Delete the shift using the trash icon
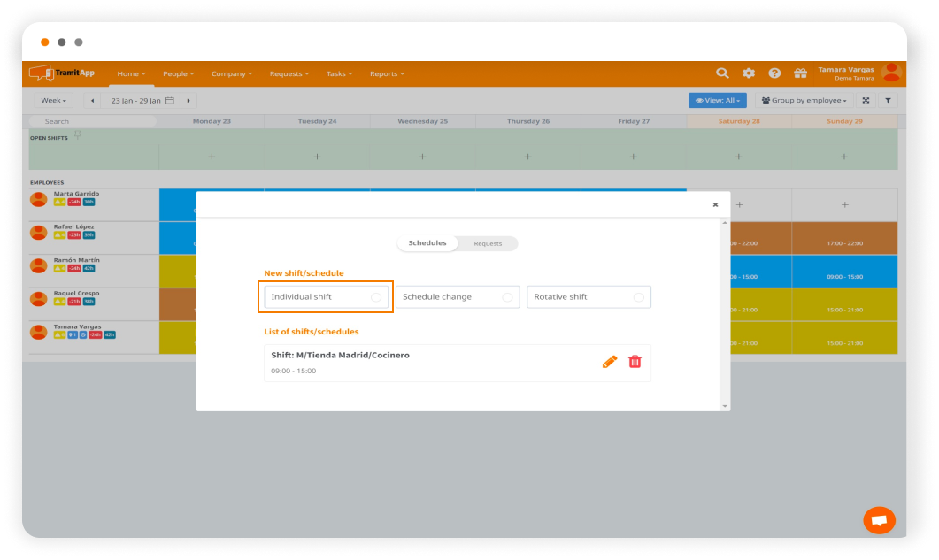This screenshot has height=560, width=939. point(635,361)
